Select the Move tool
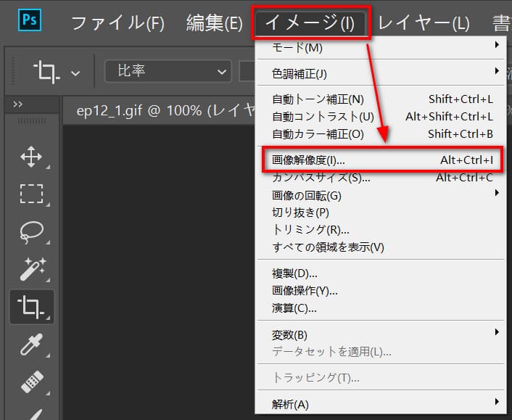The height and width of the screenshot is (420, 512). click(31, 157)
